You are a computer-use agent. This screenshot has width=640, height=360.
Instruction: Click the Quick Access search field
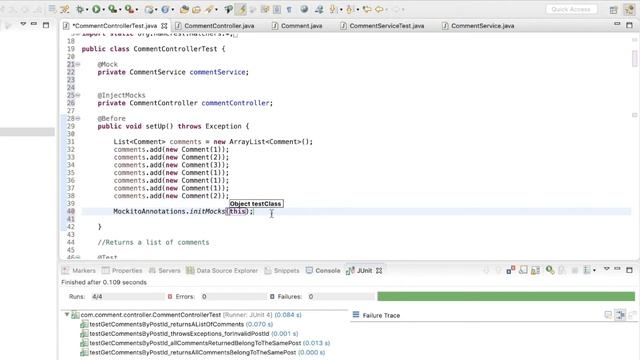(571, 9)
